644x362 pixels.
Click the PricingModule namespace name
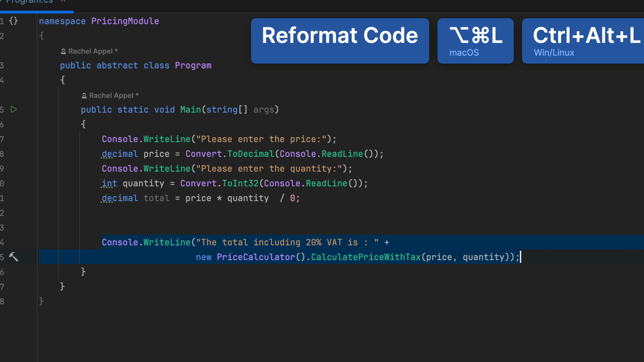[125, 21]
